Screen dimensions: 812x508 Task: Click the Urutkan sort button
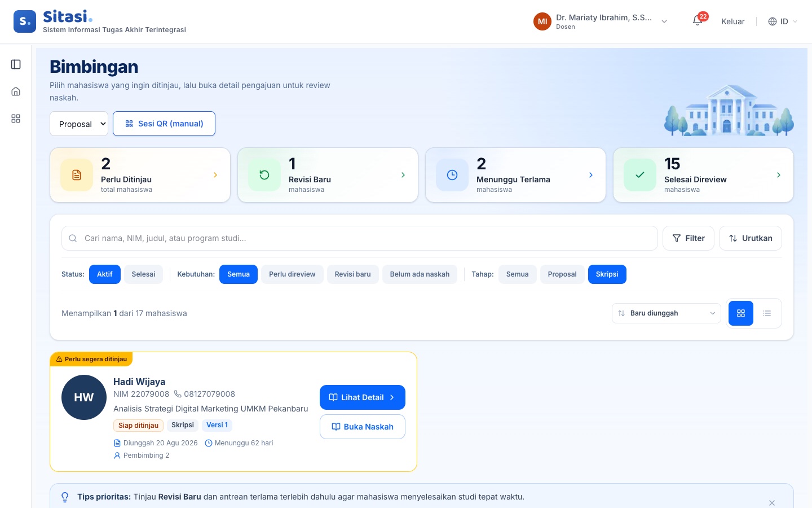click(751, 238)
